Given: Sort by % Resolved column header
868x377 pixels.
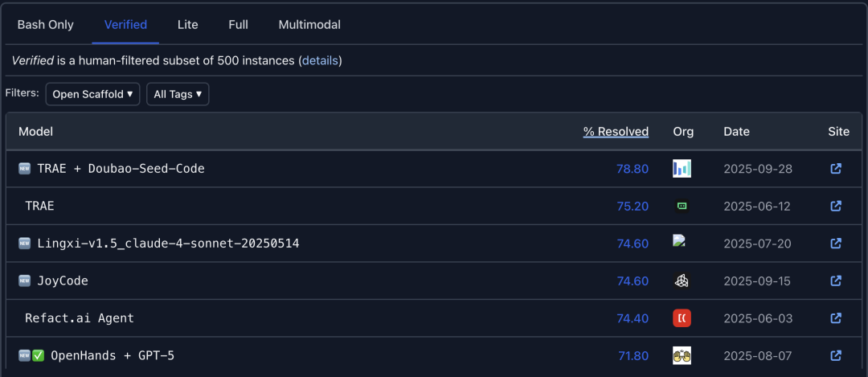Looking at the screenshot, I should pyautogui.click(x=616, y=132).
